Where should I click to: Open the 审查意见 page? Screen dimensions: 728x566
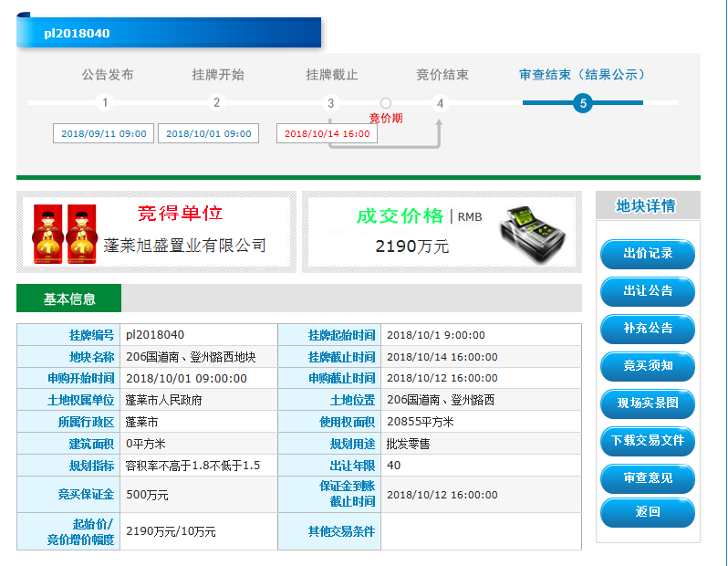[647, 477]
